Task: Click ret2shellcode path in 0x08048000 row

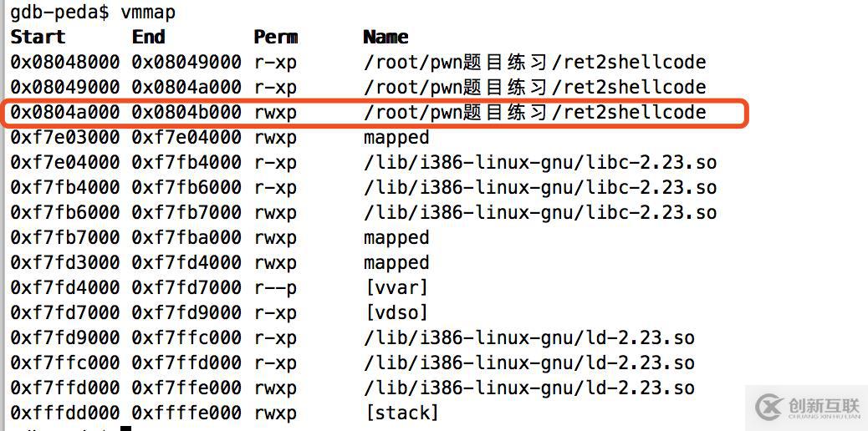Action: click(x=534, y=62)
